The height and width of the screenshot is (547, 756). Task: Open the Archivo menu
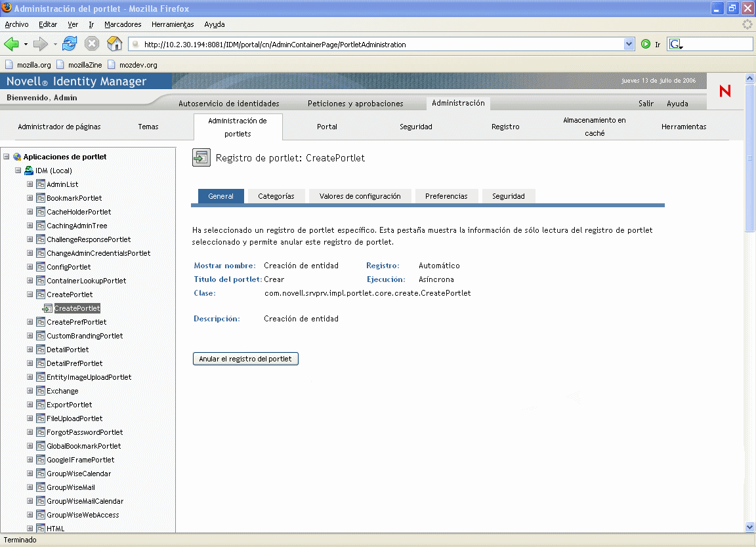click(x=16, y=24)
